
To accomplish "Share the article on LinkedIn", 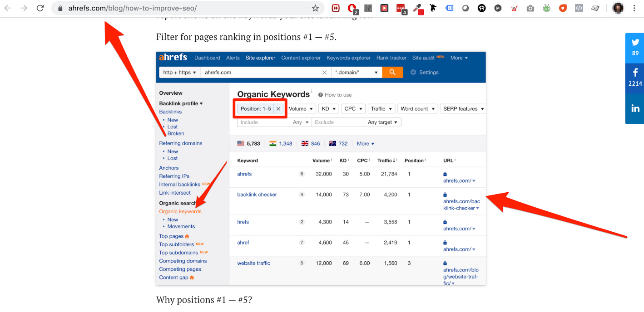I will point(635,108).
